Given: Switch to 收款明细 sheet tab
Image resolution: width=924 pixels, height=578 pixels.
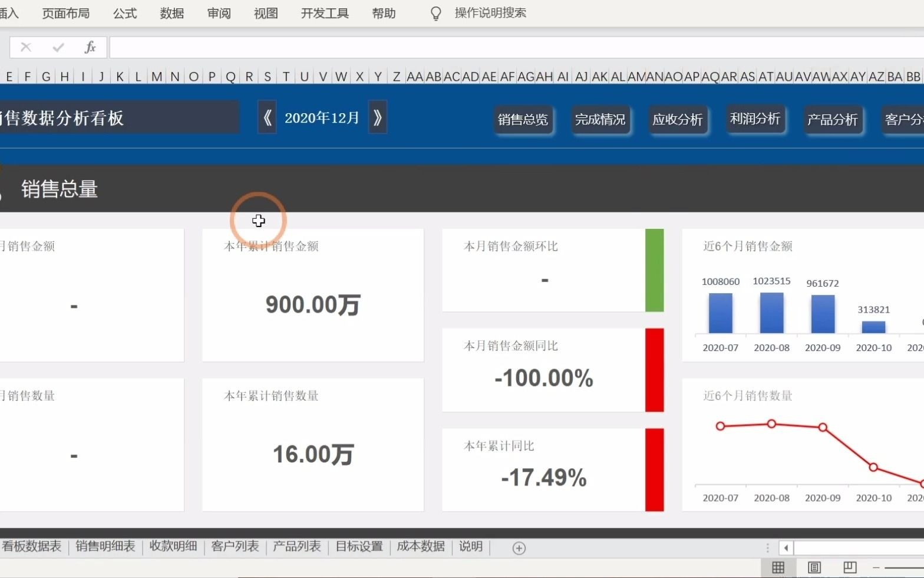Looking at the screenshot, I should [173, 547].
